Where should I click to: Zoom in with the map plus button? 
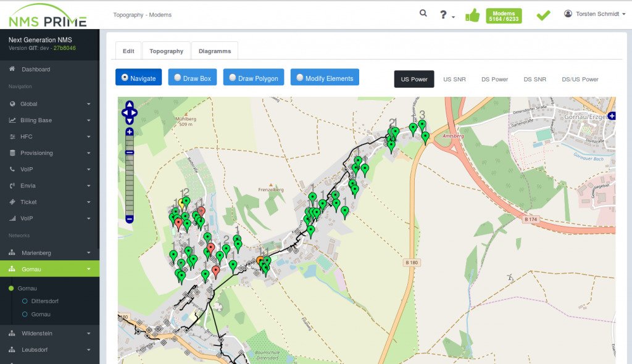(x=130, y=132)
